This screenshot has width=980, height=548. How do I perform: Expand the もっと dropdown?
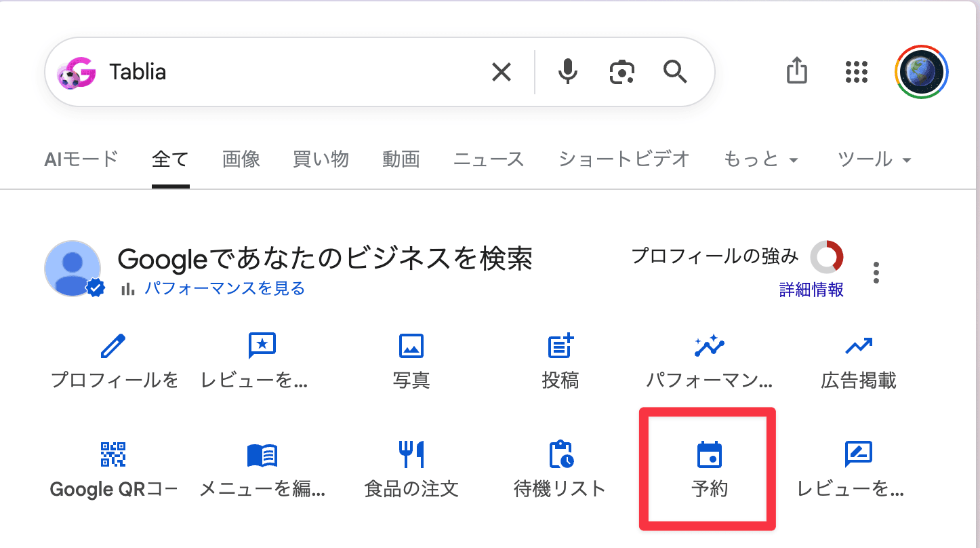pos(761,159)
